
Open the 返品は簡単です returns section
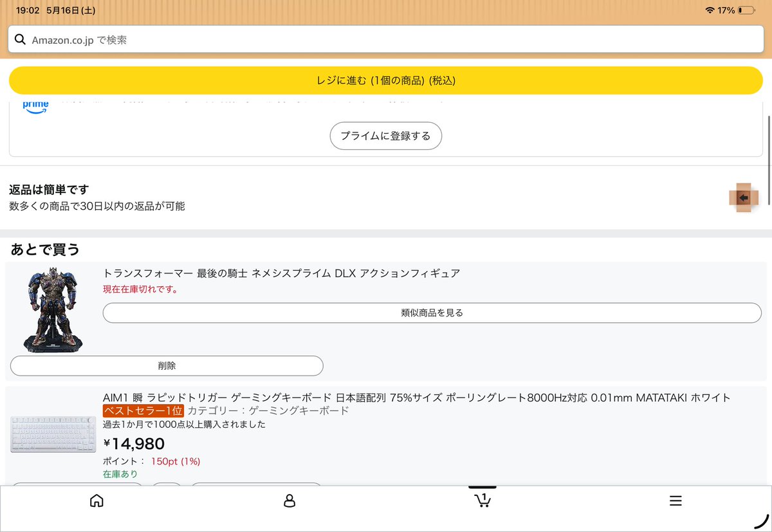click(386, 197)
